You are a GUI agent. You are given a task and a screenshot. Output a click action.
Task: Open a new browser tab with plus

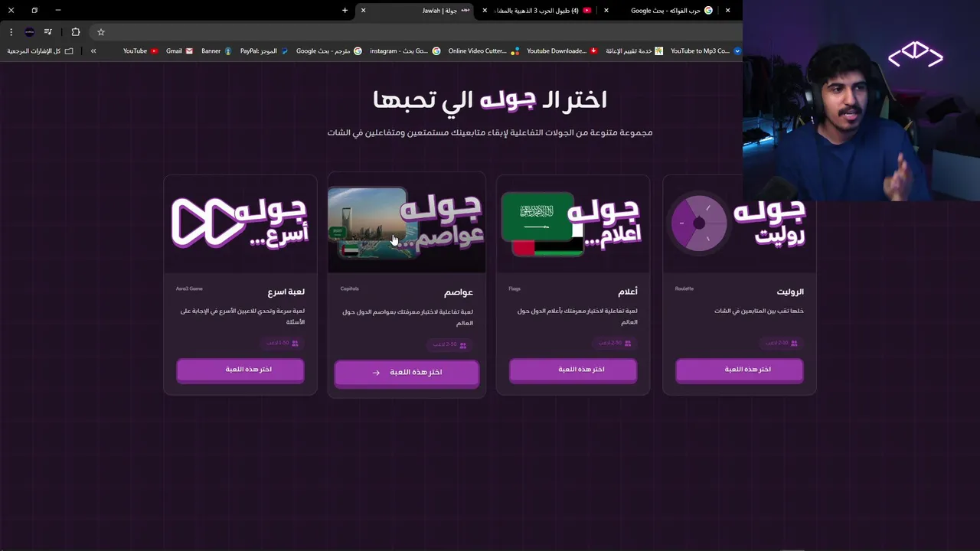[345, 10]
